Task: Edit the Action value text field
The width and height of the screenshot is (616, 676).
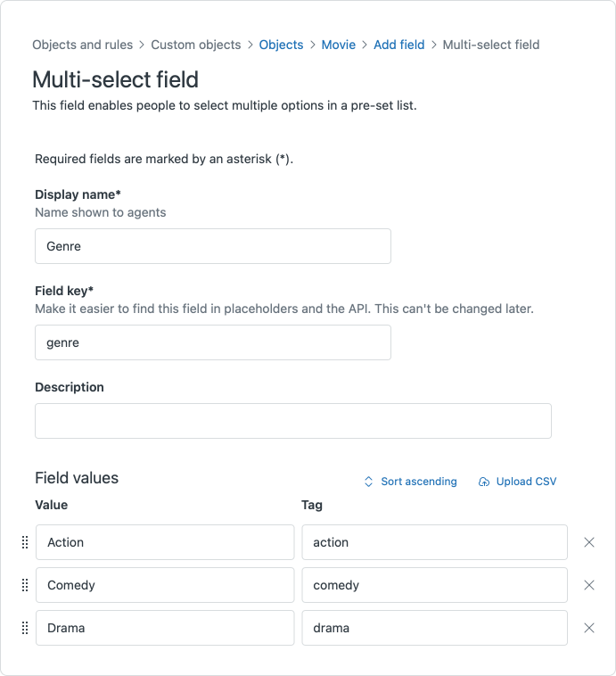Action: coord(165,542)
